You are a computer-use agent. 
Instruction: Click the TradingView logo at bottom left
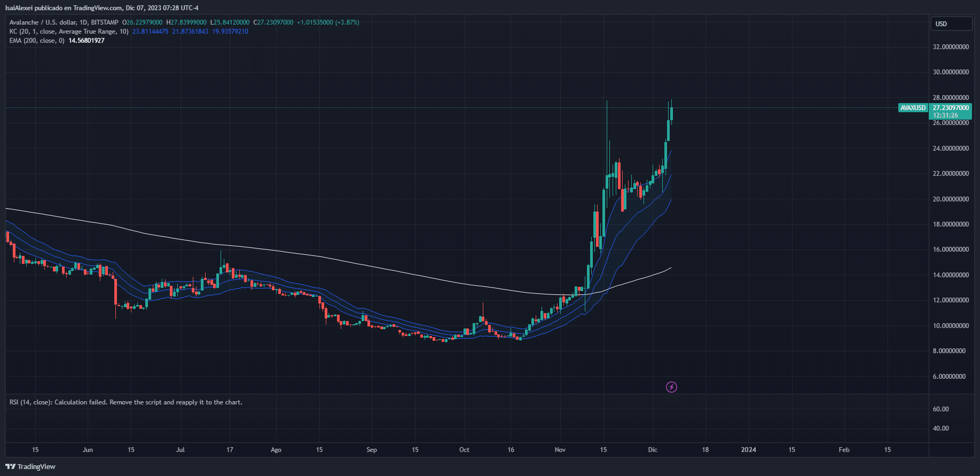tap(30, 466)
